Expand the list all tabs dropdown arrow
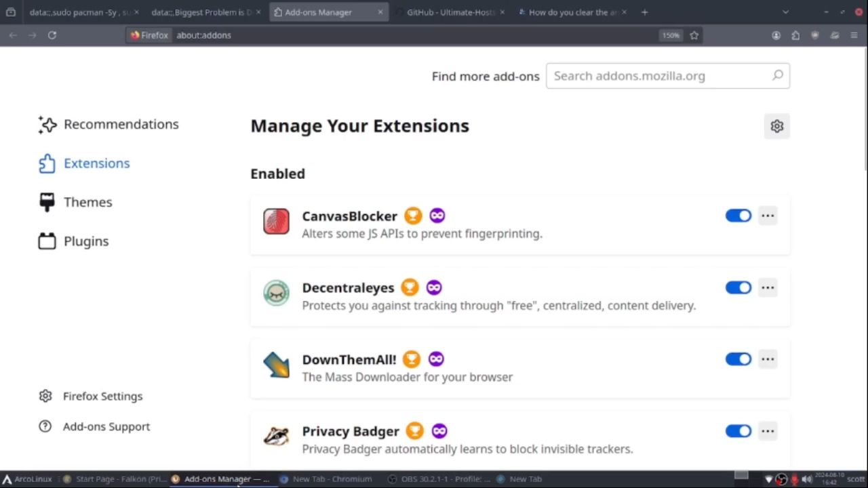 pyautogui.click(x=785, y=12)
